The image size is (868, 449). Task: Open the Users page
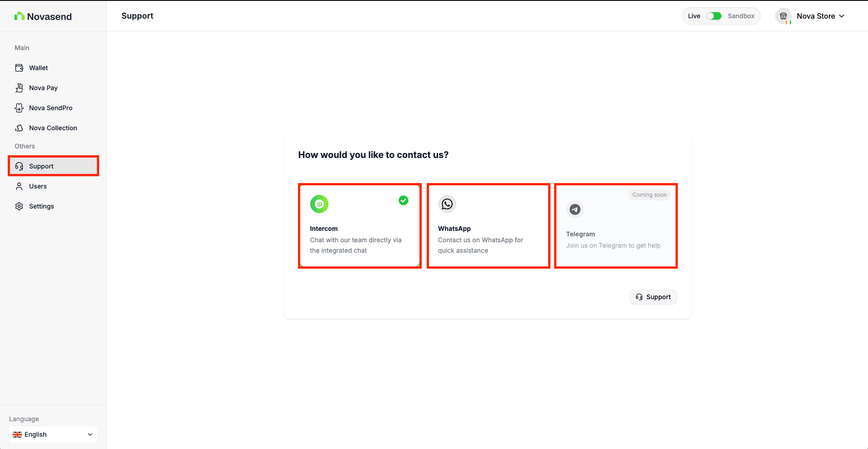(x=53, y=186)
